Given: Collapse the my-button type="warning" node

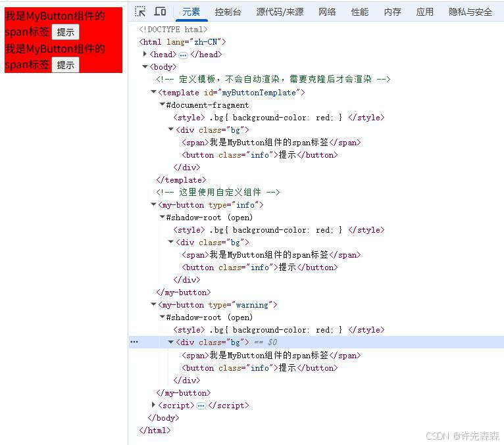Looking at the screenshot, I should 153,304.
